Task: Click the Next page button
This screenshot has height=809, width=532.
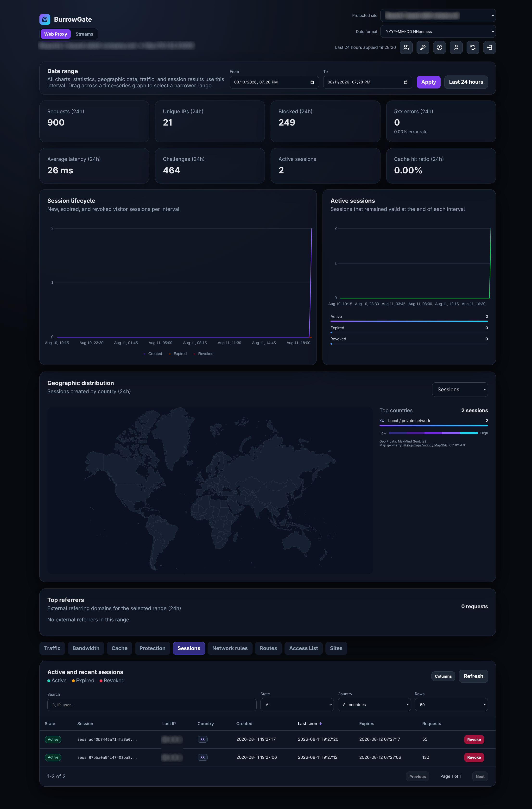Action: (480, 776)
